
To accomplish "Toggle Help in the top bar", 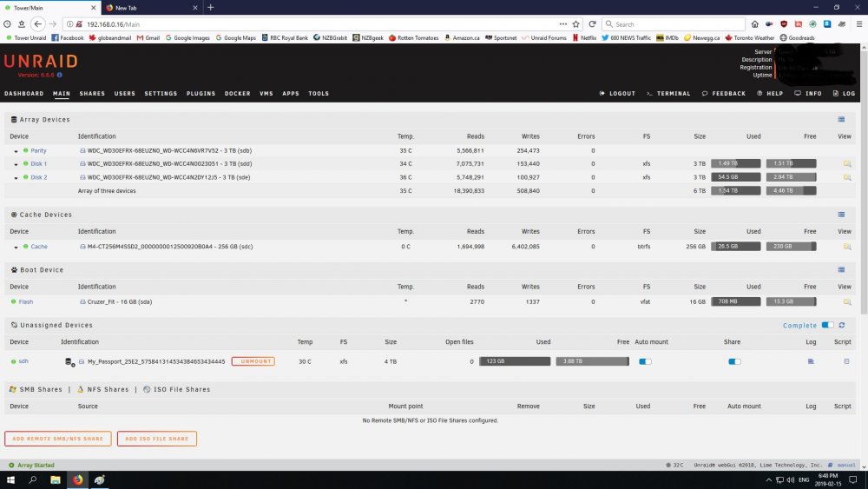I will (770, 94).
